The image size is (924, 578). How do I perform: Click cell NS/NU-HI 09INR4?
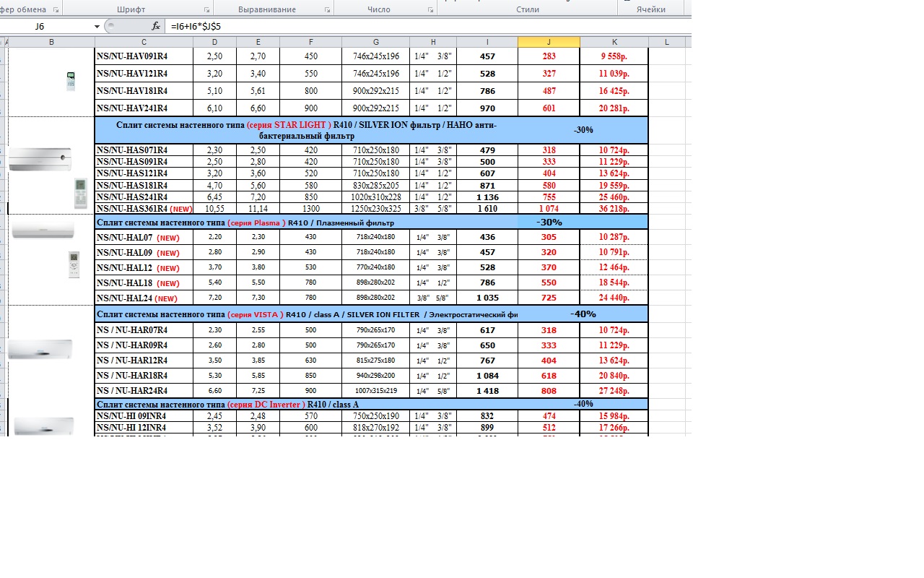coord(144,416)
